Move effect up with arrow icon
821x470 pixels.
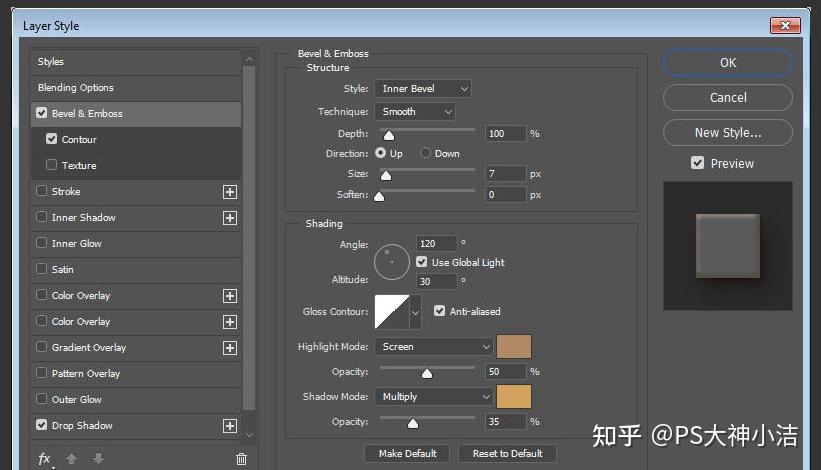pyautogui.click(x=72, y=459)
